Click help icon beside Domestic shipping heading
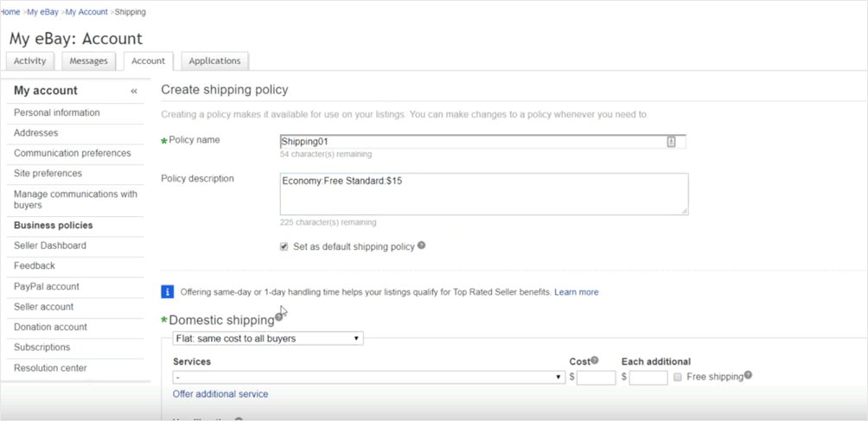The width and height of the screenshot is (868, 421). (x=278, y=317)
